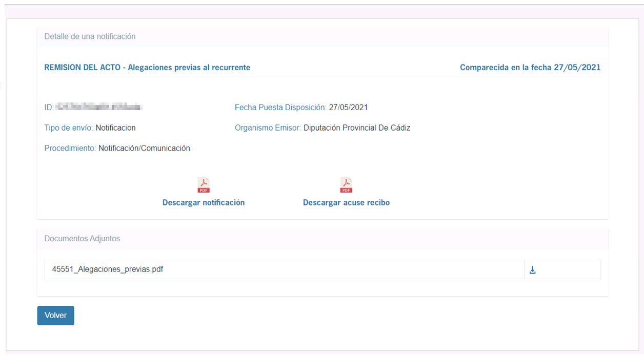Click the Fecha Puesta Disposición label
The width and height of the screenshot is (644, 356).
coord(280,108)
